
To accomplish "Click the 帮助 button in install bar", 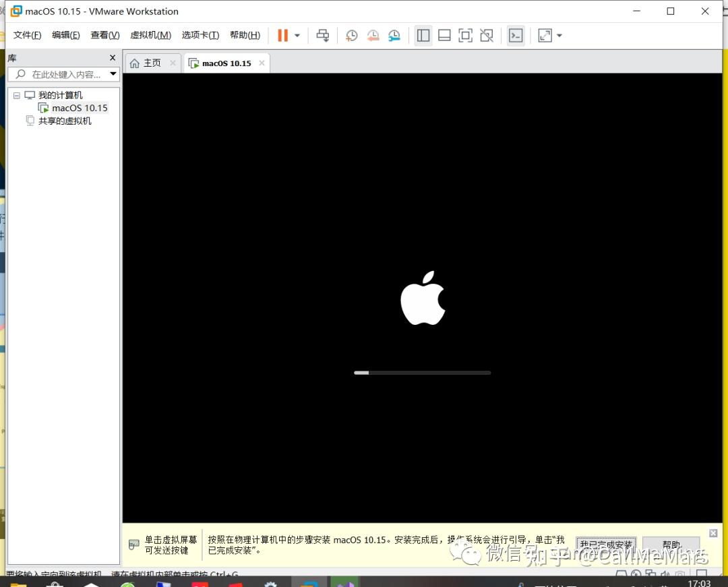I will pos(671,545).
